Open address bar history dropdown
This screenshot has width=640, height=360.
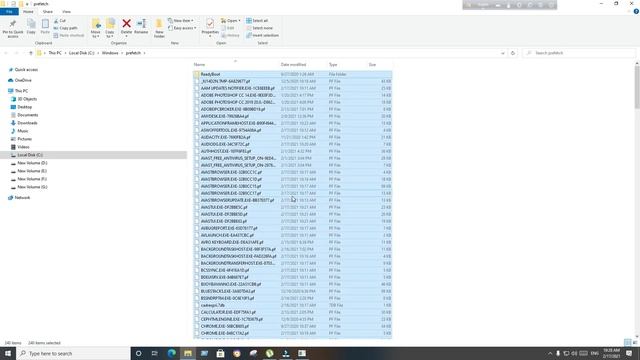click(502, 53)
